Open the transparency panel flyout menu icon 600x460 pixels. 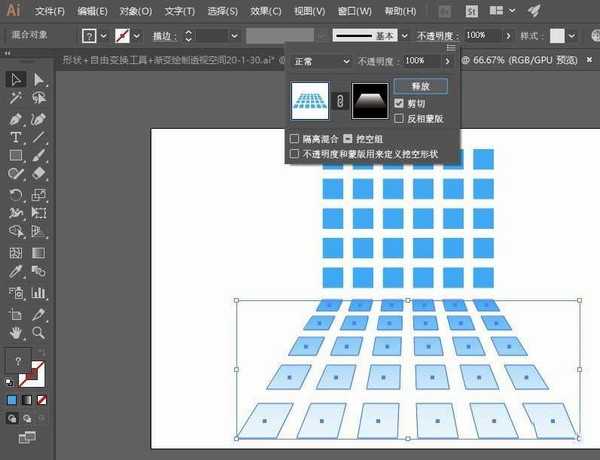coord(451,47)
